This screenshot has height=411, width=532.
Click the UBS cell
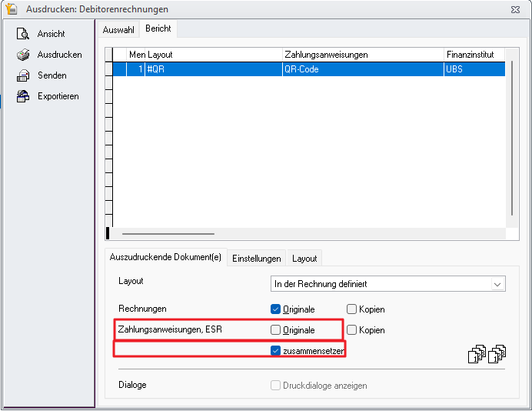pos(474,69)
